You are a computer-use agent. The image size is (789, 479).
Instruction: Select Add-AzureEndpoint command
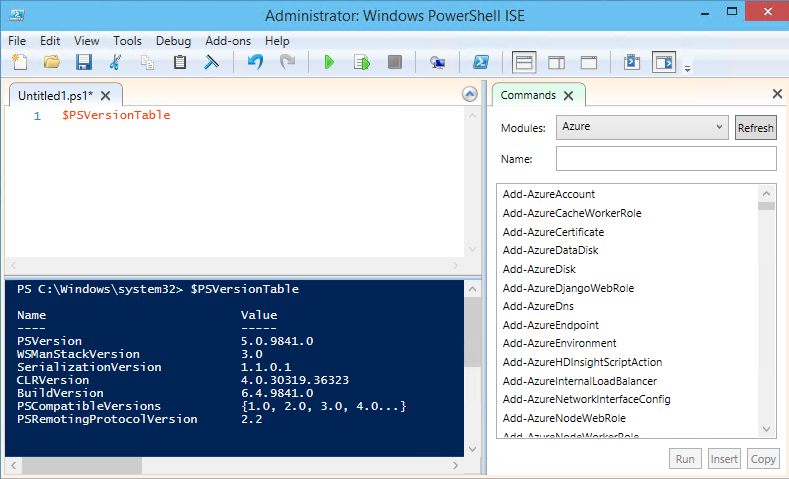551,326
